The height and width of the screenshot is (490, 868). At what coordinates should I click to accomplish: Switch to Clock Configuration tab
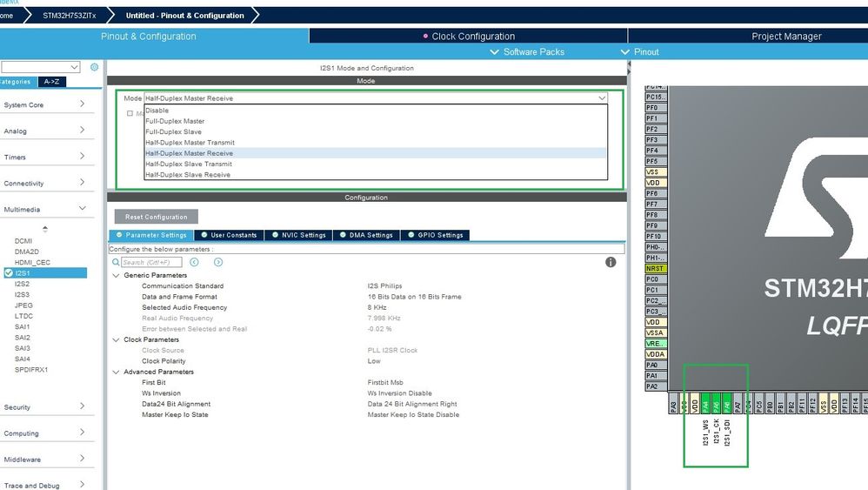(468, 36)
